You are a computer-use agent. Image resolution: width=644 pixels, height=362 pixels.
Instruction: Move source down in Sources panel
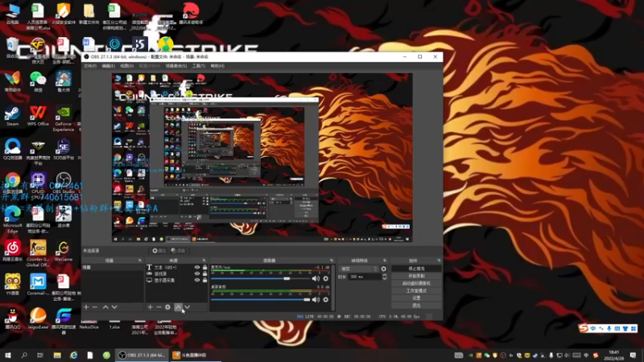tap(188, 307)
